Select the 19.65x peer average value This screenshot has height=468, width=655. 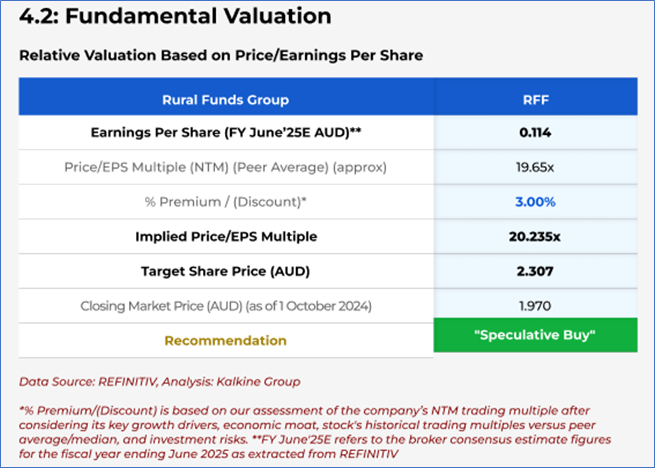click(535, 167)
